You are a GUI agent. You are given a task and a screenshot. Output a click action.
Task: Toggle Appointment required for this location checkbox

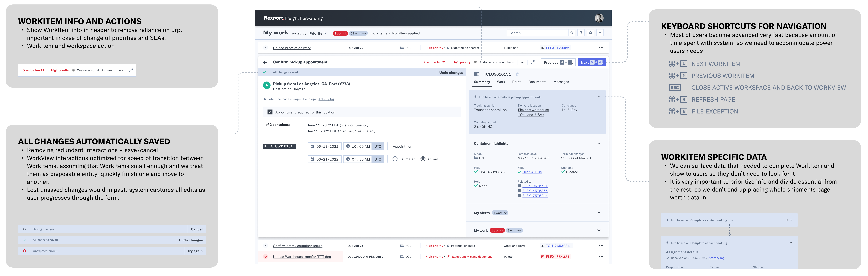270,112
